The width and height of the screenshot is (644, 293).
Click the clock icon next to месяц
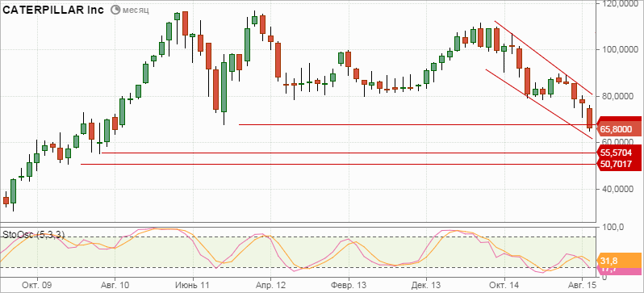point(116,10)
